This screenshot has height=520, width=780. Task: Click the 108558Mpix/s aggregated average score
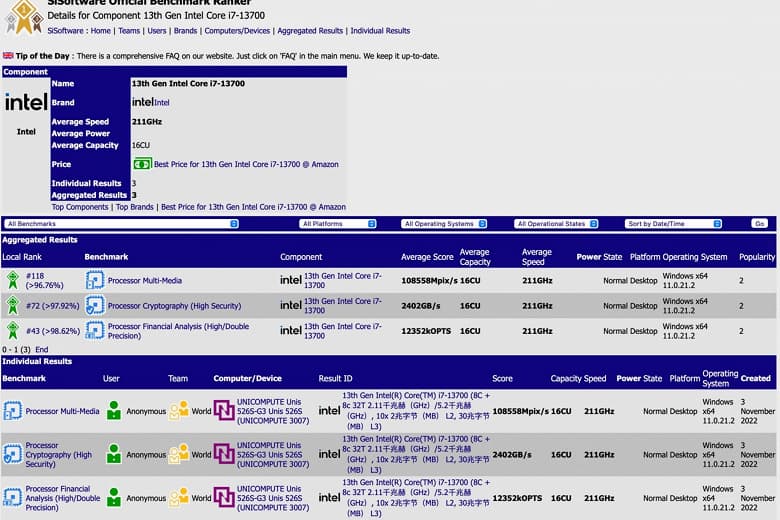(429, 281)
